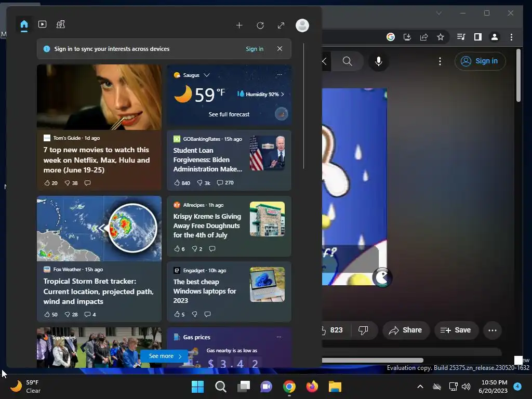This screenshot has width=532, height=399.
Task: Like the Student Loan Forgiveness story
Action: coord(182,183)
